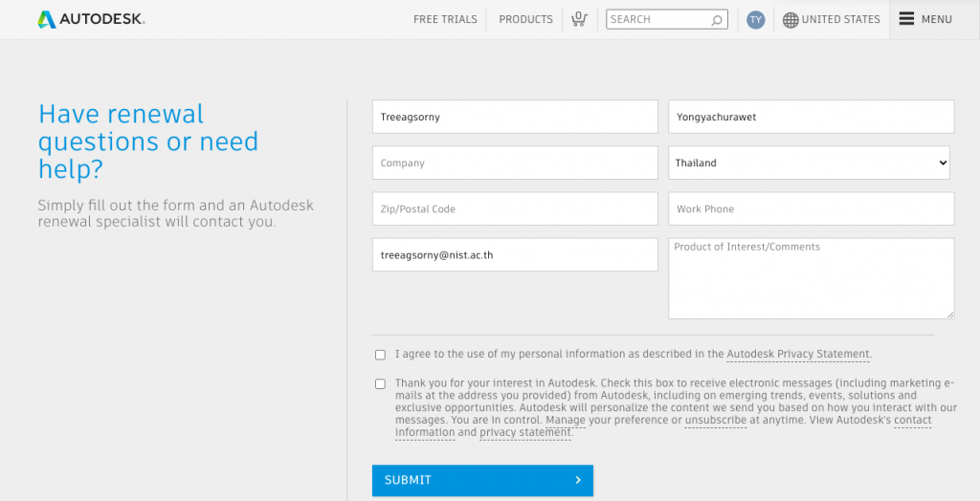
Task: Click the unsubscribe link
Action: [716, 420]
